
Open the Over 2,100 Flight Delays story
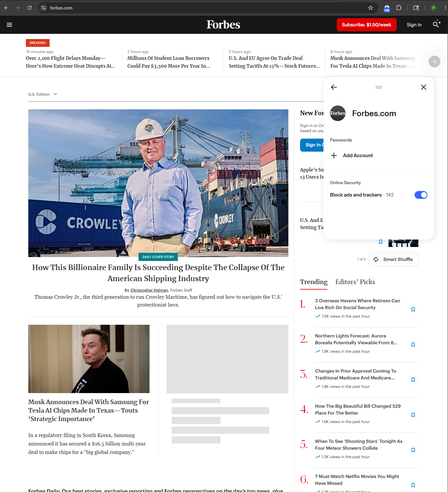tap(71, 62)
